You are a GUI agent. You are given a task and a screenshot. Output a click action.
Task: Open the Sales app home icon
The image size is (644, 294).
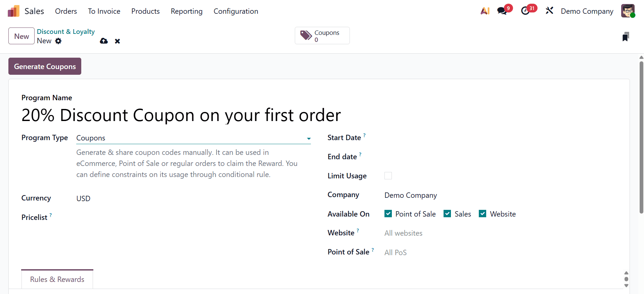click(x=13, y=11)
